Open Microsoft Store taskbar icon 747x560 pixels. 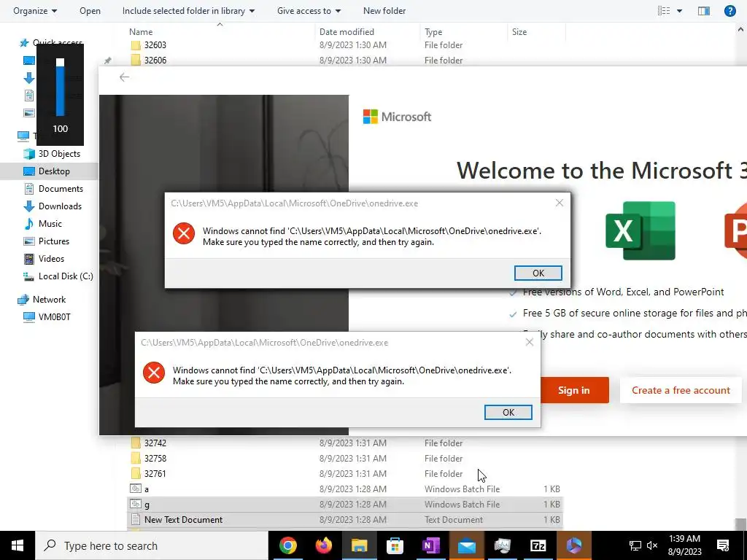point(395,545)
